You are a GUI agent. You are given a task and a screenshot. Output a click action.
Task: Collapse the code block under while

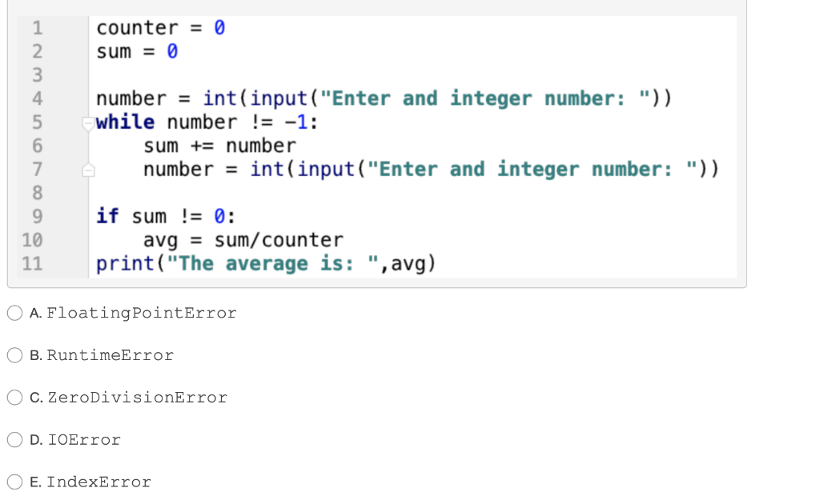(88, 122)
